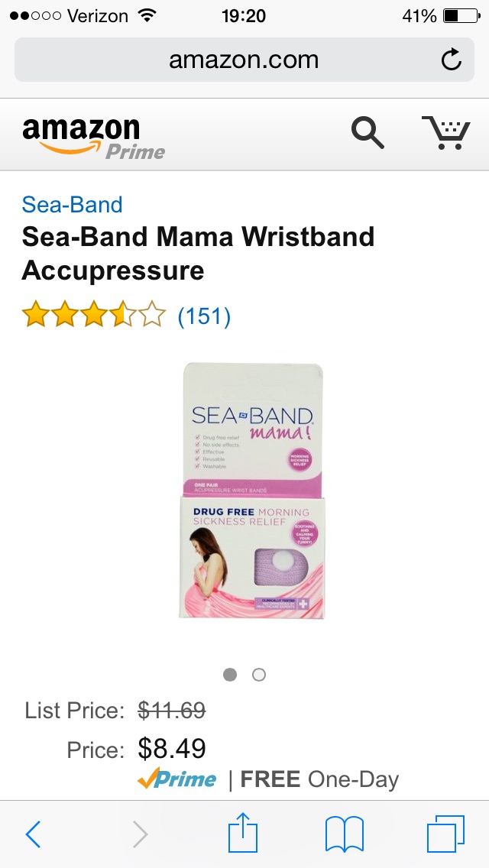Select the first image pagination dot
The height and width of the screenshot is (868, 489).
[x=230, y=675]
